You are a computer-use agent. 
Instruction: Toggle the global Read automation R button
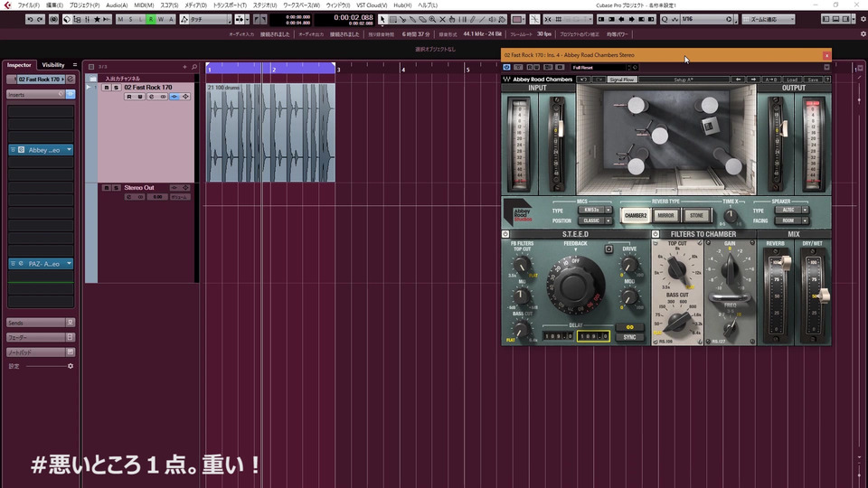(x=151, y=19)
